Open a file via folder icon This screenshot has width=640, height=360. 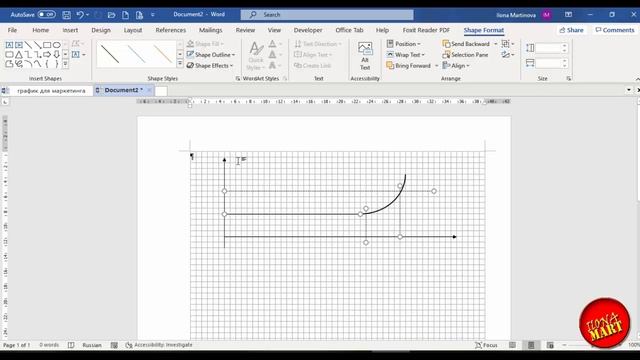[111, 15]
